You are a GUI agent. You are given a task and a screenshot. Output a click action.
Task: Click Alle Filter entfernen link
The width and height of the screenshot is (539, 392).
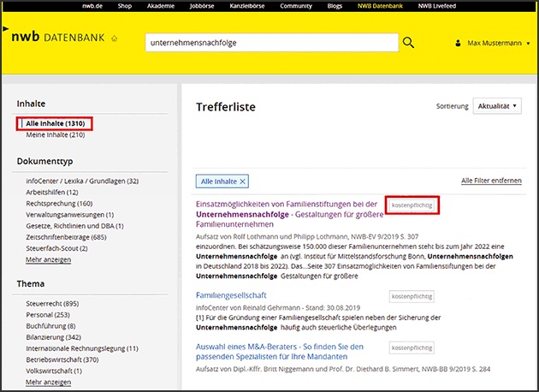click(x=492, y=181)
